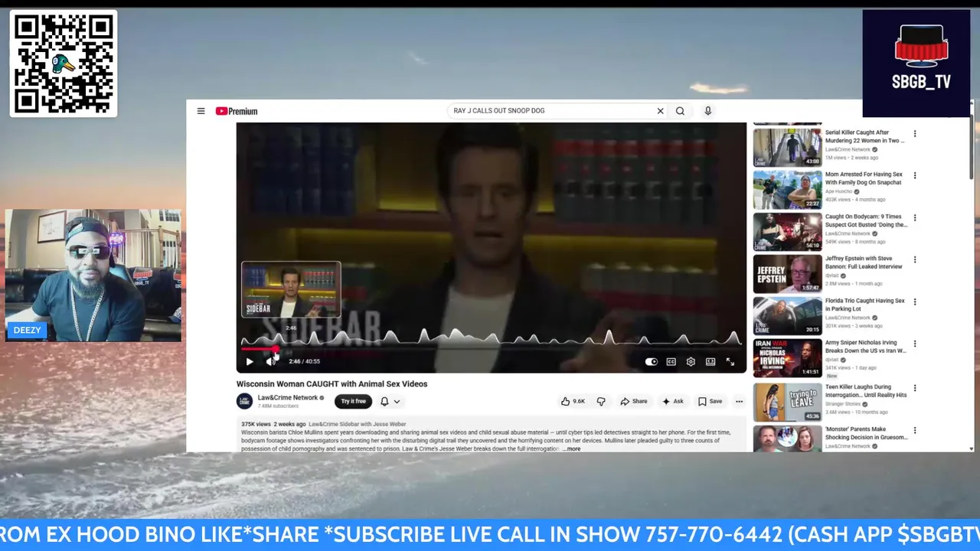
Task: Open the three-dot more actions menu under the video
Action: click(739, 401)
